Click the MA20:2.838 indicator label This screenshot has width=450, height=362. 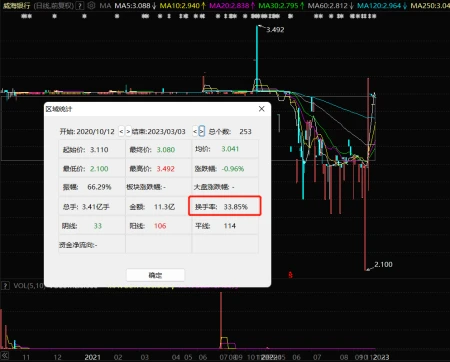pos(232,6)
